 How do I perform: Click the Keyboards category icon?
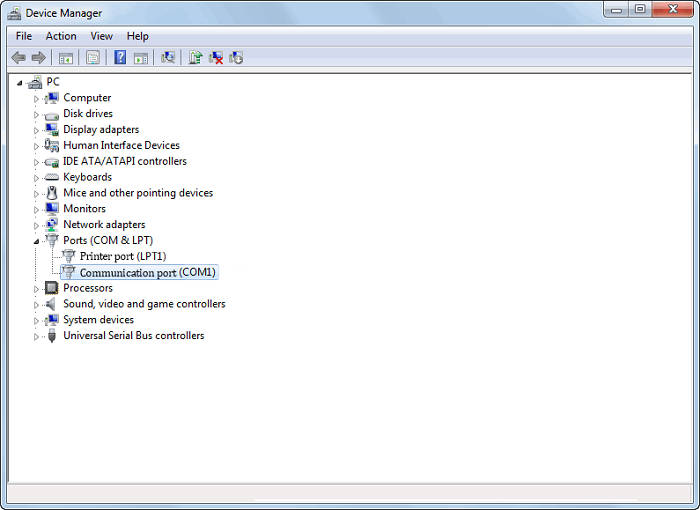[52, 177]
